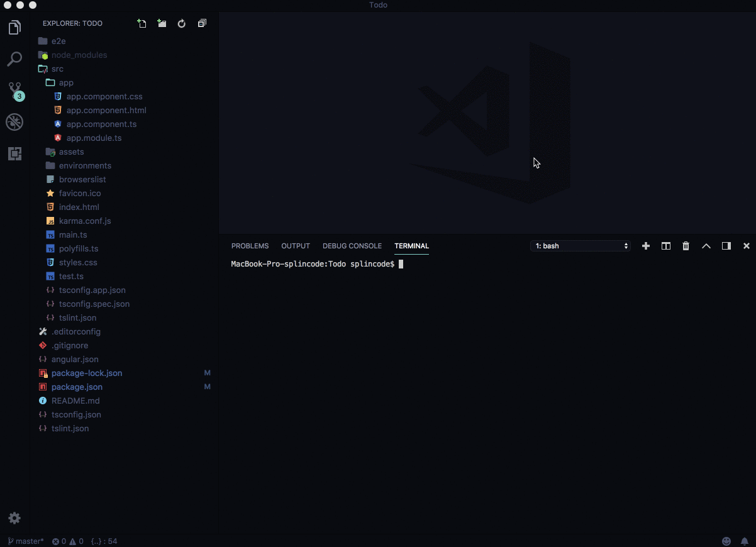Open the Extensions view in activity bar
Screen dimensions: 756x547
(14, 153)
